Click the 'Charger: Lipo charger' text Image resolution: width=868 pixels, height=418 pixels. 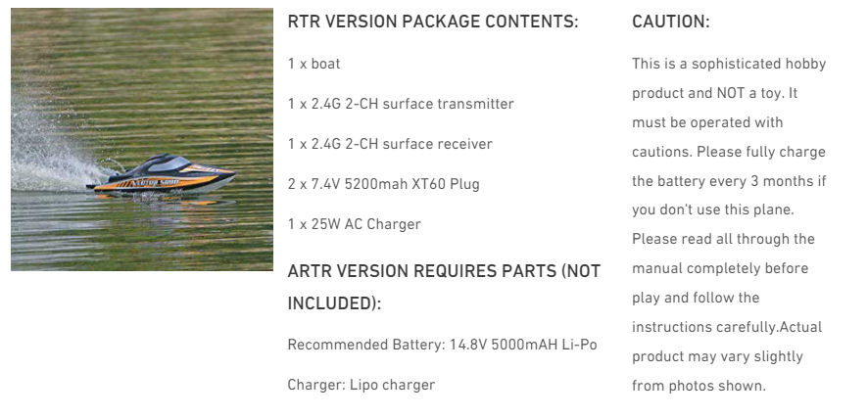(361, 385)
